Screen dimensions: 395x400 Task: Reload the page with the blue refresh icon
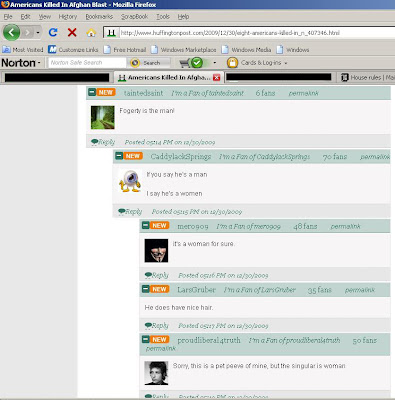click(53, 32)
